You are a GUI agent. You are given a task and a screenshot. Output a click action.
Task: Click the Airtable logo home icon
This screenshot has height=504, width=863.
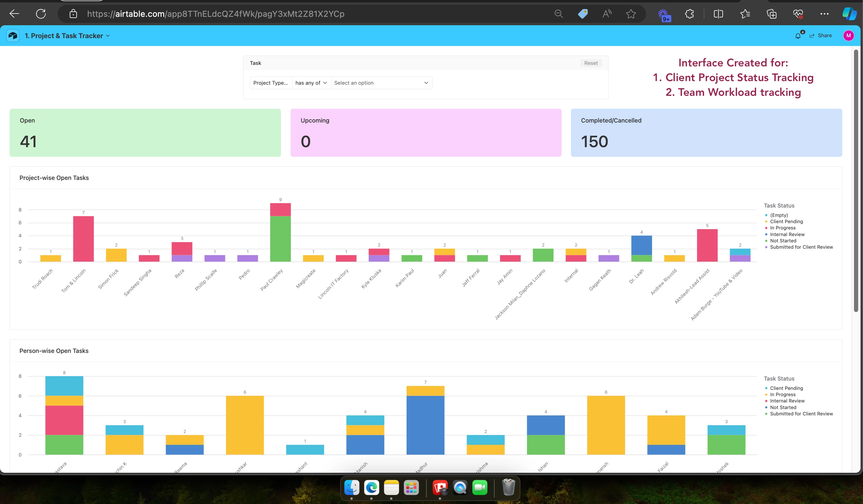13,36
